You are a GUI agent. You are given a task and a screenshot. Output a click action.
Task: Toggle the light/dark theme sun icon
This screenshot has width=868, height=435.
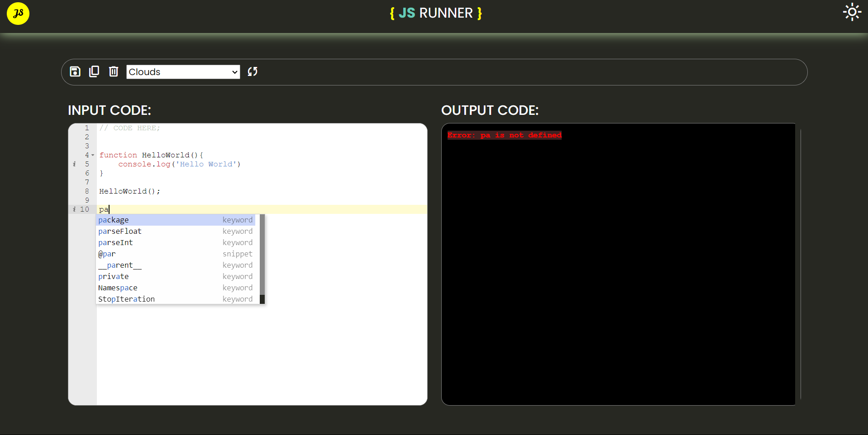[x=852, y=12]
